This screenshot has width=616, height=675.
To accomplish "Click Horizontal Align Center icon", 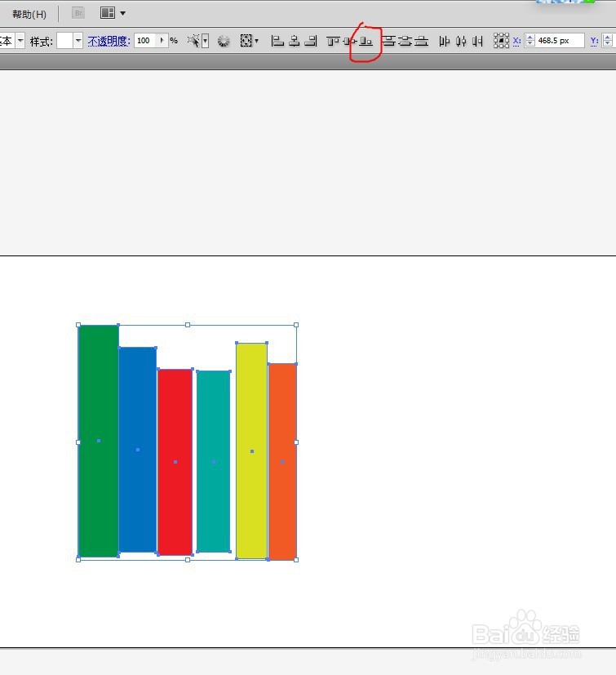I will pos(294,42).
